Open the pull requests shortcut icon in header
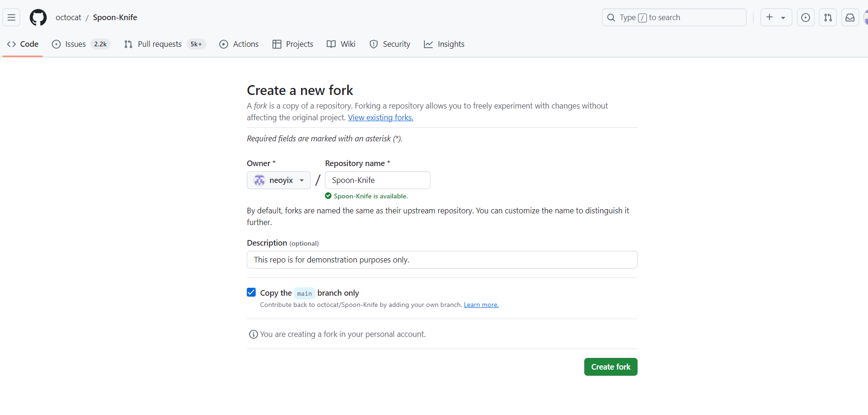 (x=828, y=17)
